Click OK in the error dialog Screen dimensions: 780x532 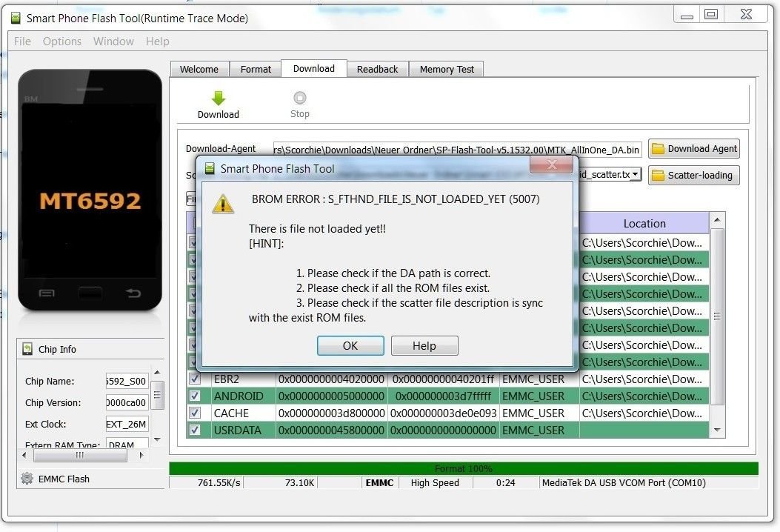[x=350, y=346]
